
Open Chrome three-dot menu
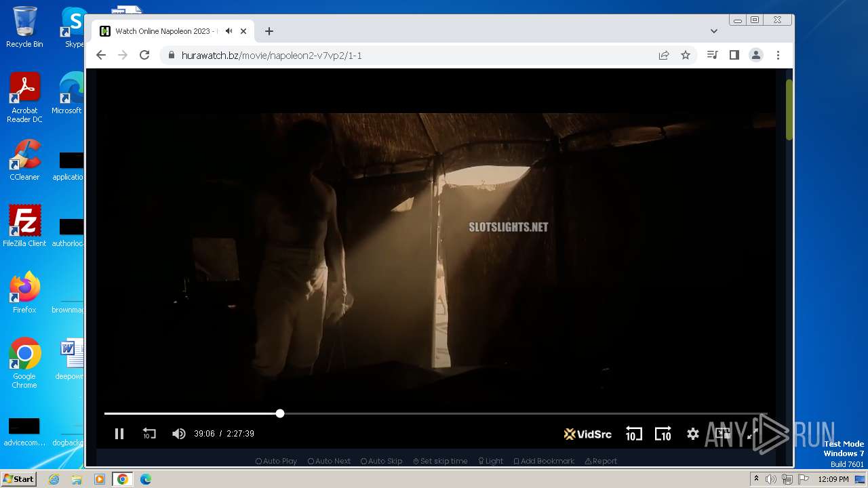pos(778,55)
